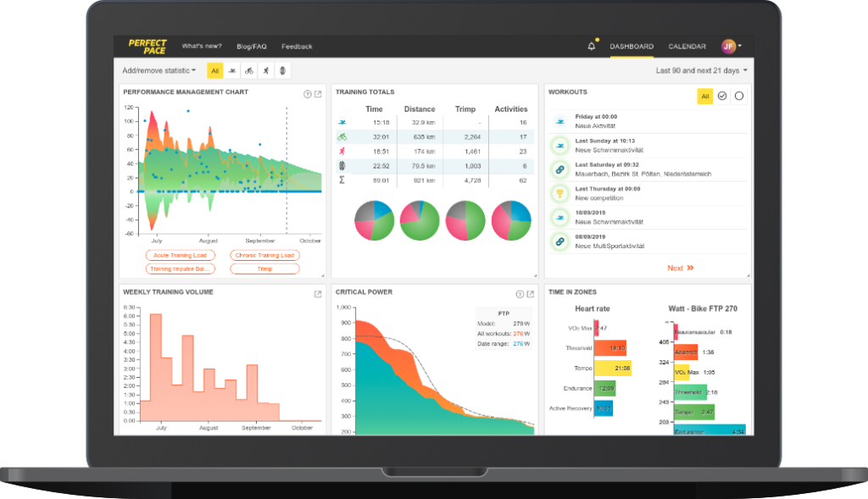Open the Blog/FAQ menu item
The image size is (868, 499).
tap(252, 47)
